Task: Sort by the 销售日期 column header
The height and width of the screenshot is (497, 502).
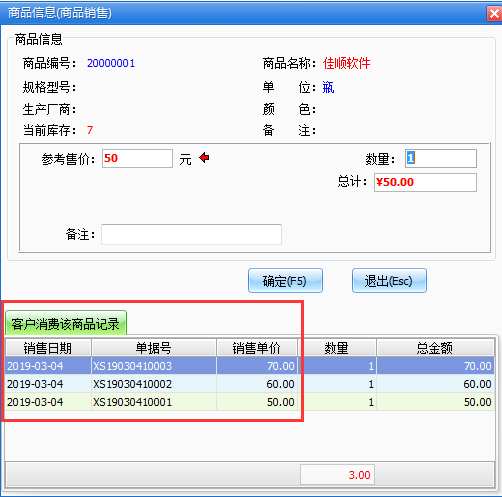Action: [48, 348]
